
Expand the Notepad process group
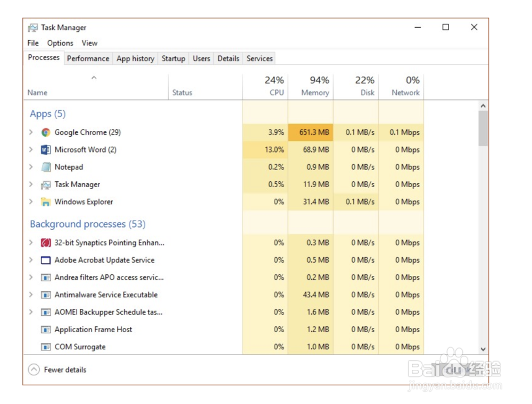click(x=31, y=167)
